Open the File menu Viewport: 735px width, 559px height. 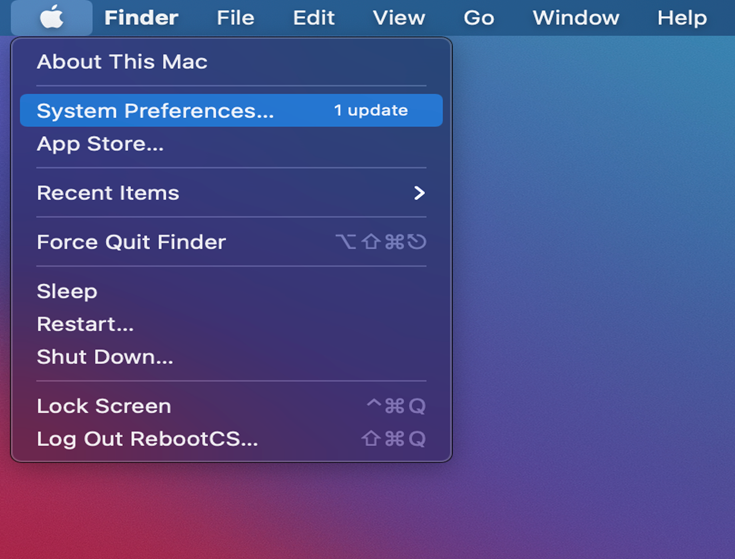coord(235,18)
